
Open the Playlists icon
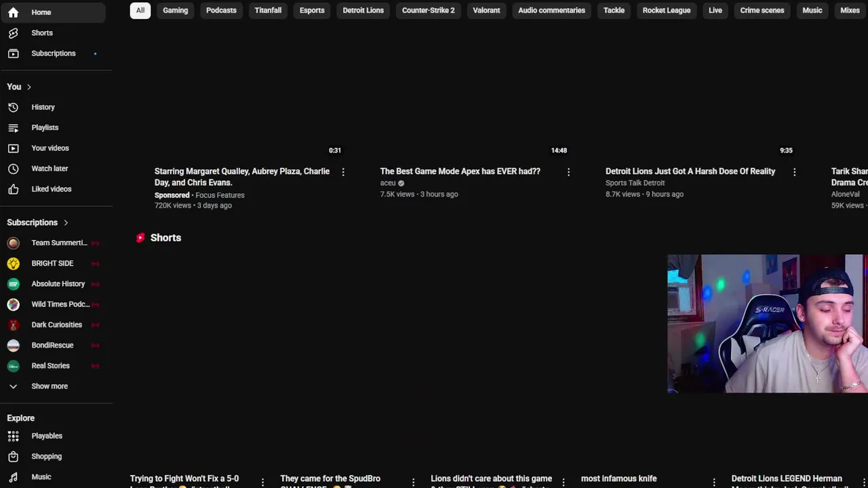[x=13, y=127]
